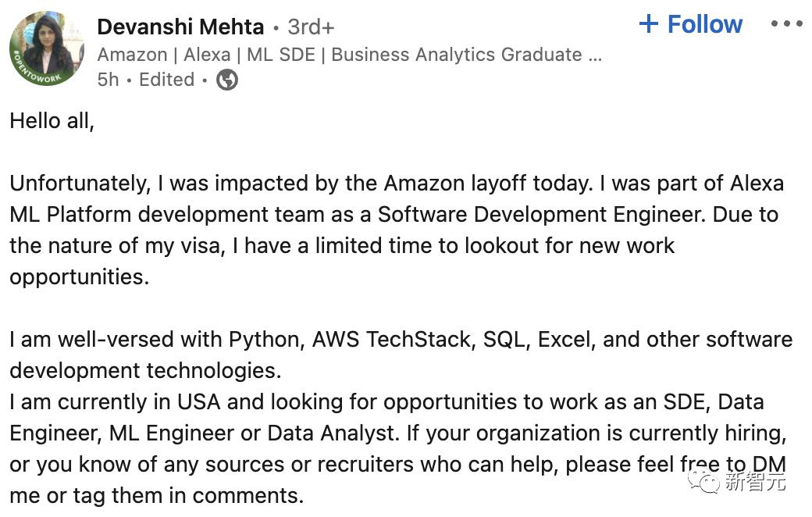Click the line mentioning visa and limited time
The height and width of the screenshot is (517, 812).
(x=342, y=246)
